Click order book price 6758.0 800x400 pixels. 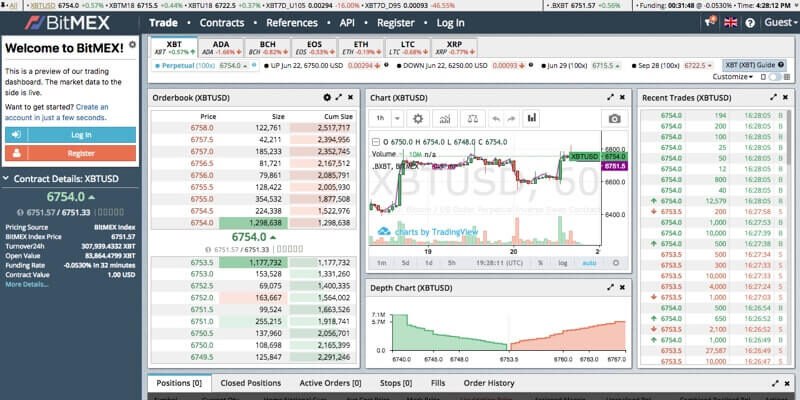[x=202, y=128]
